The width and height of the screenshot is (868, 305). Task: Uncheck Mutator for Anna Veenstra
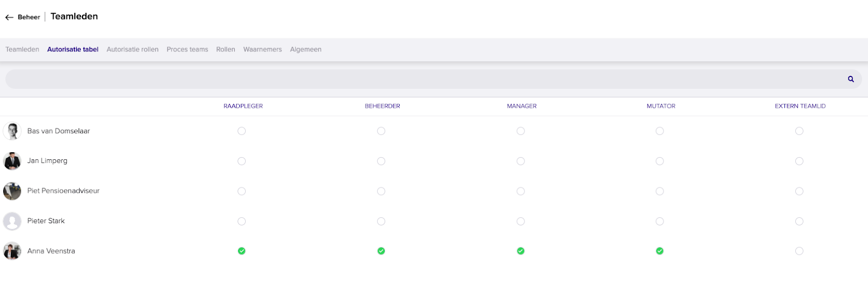click(x=660, y=251)
